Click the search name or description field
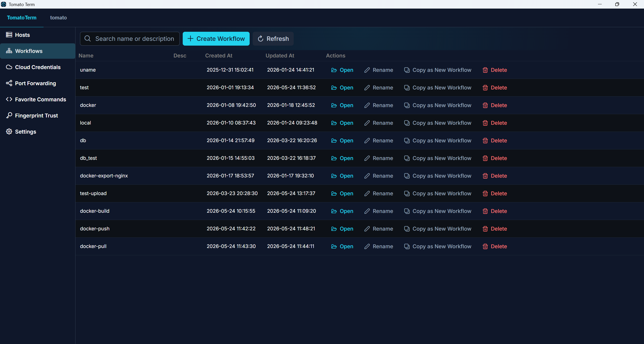 click(x=130, y=39)
